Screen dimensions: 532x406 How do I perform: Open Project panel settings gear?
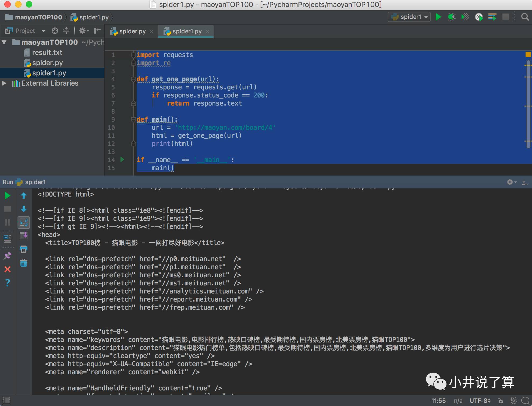[x=84, y=31]
